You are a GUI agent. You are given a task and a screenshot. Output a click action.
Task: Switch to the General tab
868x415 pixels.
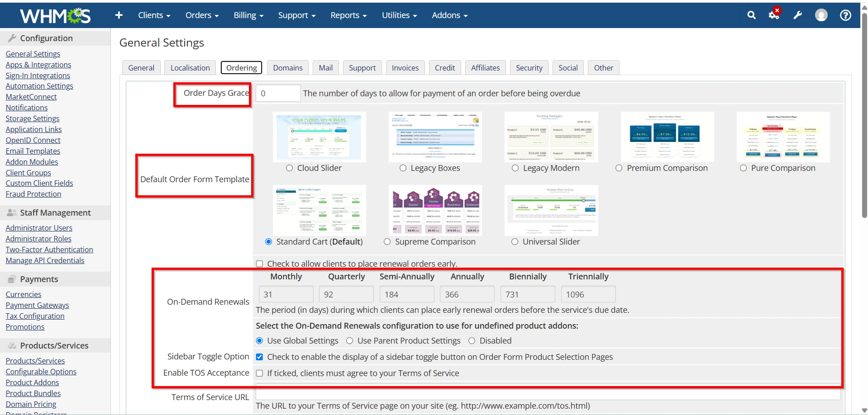141,68
